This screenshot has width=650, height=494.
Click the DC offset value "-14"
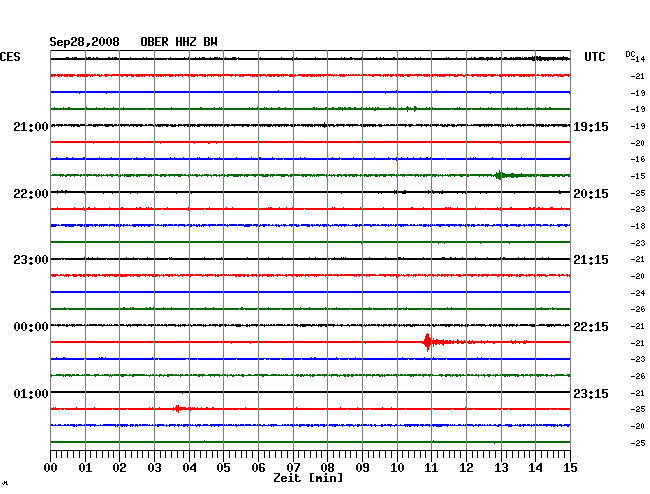tap(638, 59)
